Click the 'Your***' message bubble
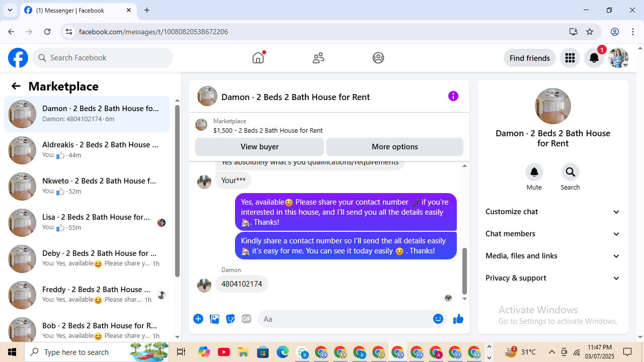This screenshot has height=362, width=644. pyautogui.click(x=233, y=180)
